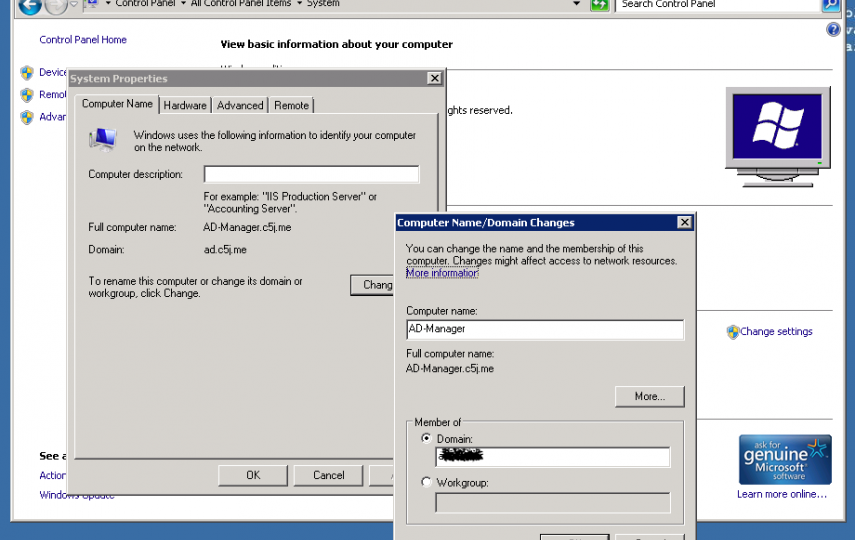Viewport: 855px width, 540px height.
Task: Switch to the Remote tab
Action: click(291, 105)
